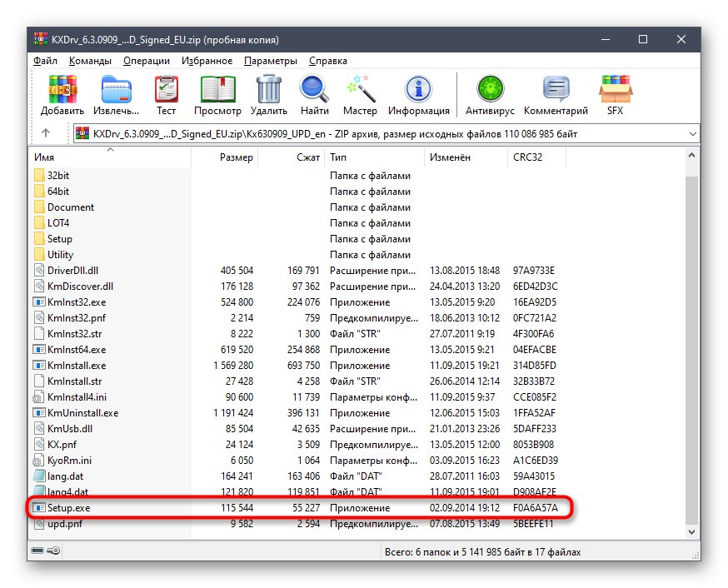Viewport: 728px width, 588px height.
Task: Click the size value 1 569 280
Action: tap(233, 366)
